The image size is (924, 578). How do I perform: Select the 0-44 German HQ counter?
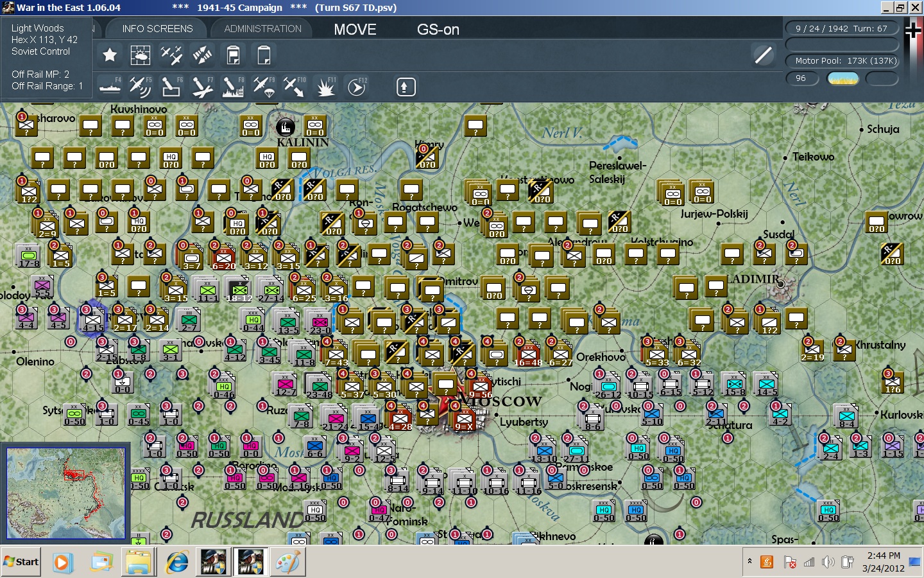pyautogui.click(x=253, y=319)
